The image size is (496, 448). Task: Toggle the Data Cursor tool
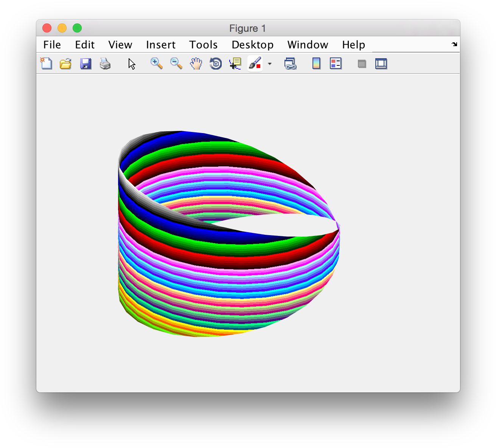(x=235, y=64)
